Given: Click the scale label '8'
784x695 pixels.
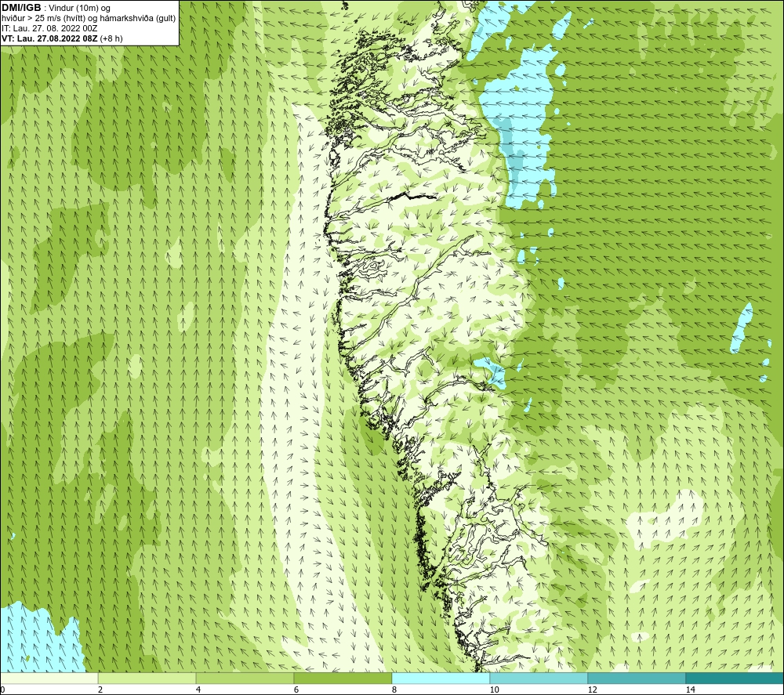Looking at the screenshot, I should click(x=394, y=690).
